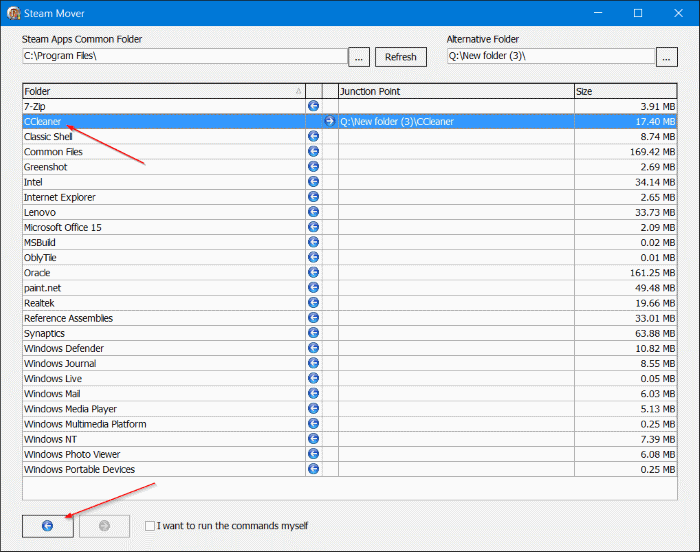
Task: Select the Common Files folder name
Action: 53,152
